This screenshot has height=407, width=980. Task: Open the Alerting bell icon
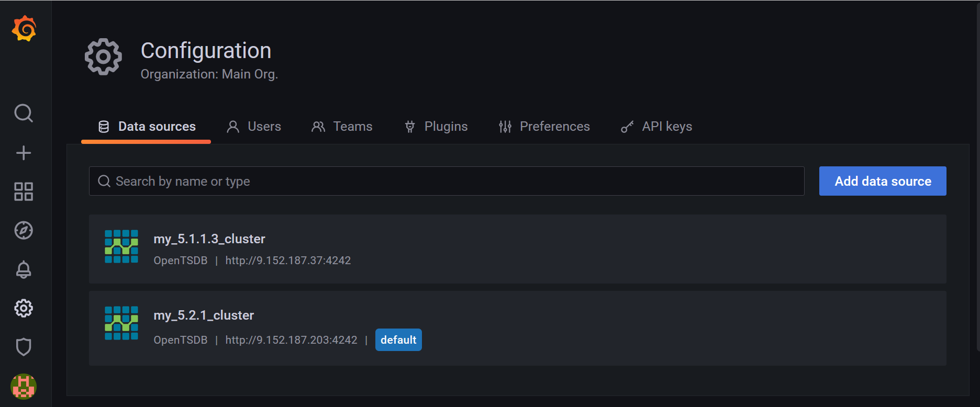(x=24, y=269)
